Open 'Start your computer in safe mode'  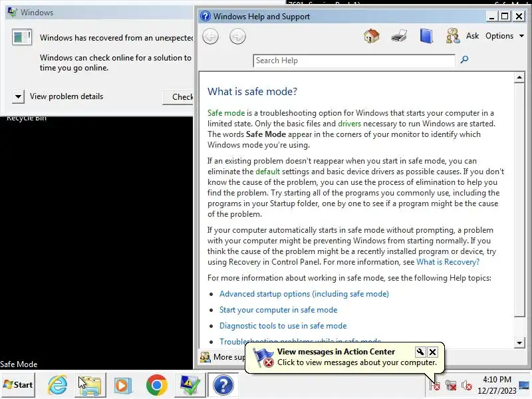(x=278, y=310)
